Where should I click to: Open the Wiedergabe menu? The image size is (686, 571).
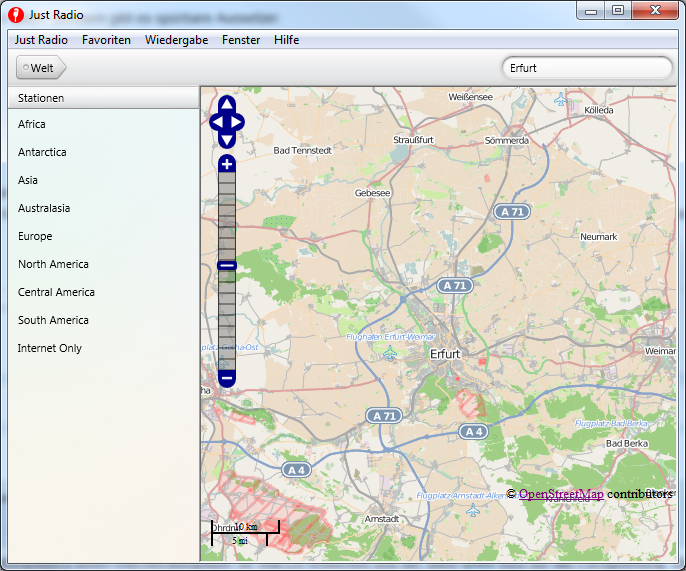(x=176, y=40)
